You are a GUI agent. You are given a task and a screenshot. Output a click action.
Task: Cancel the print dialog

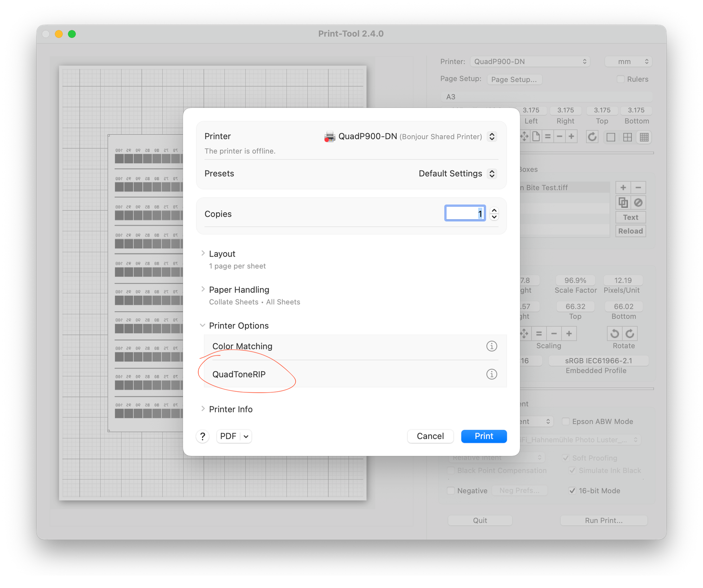[x=430, y=436]
